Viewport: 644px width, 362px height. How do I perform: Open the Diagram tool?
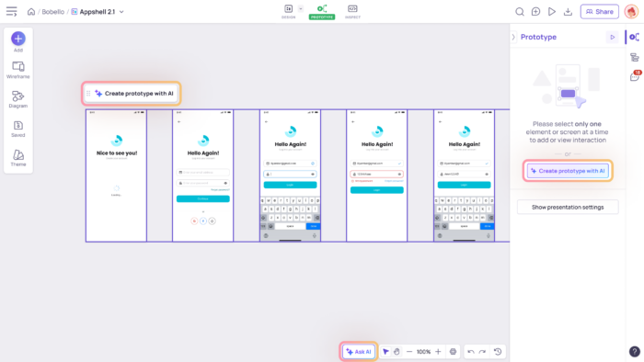(x=18, y=99)
